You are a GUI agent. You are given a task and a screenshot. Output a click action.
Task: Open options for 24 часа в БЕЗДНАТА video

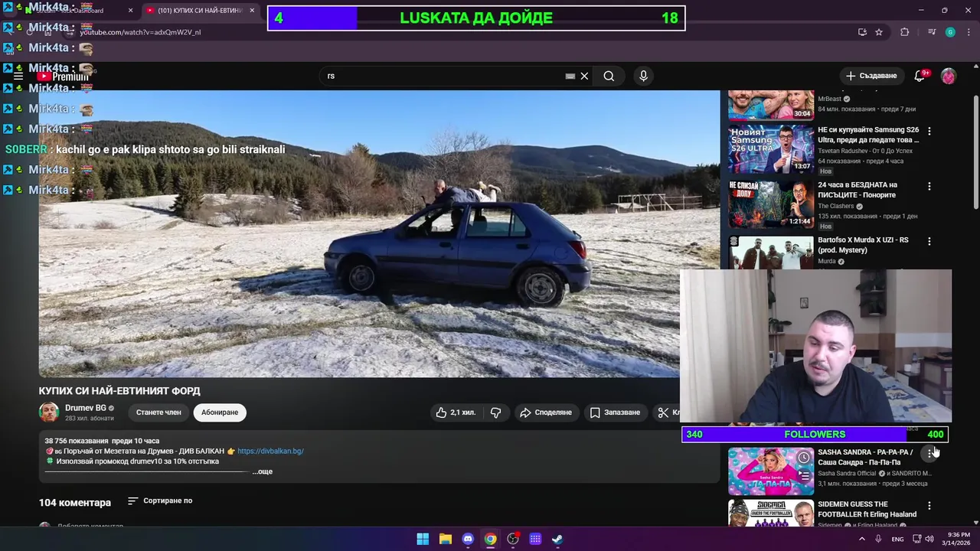point(929,186)
